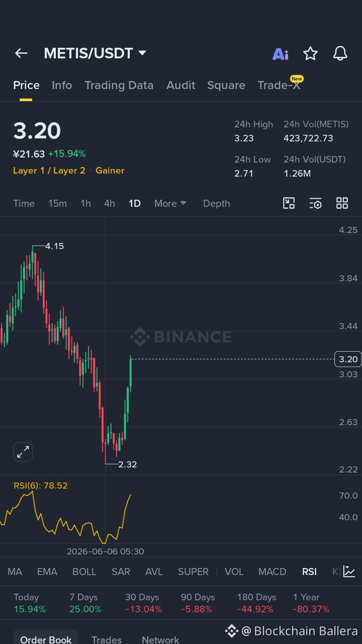Select the Order Book tab

coord(46,639)
